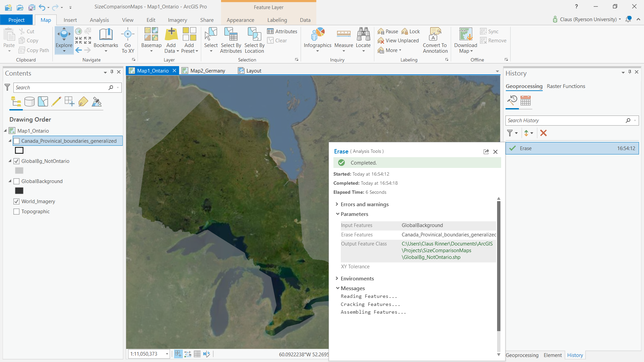Collapse the Parameters section of the Erase results
The image size is (644, 362).
pos(337,214)
